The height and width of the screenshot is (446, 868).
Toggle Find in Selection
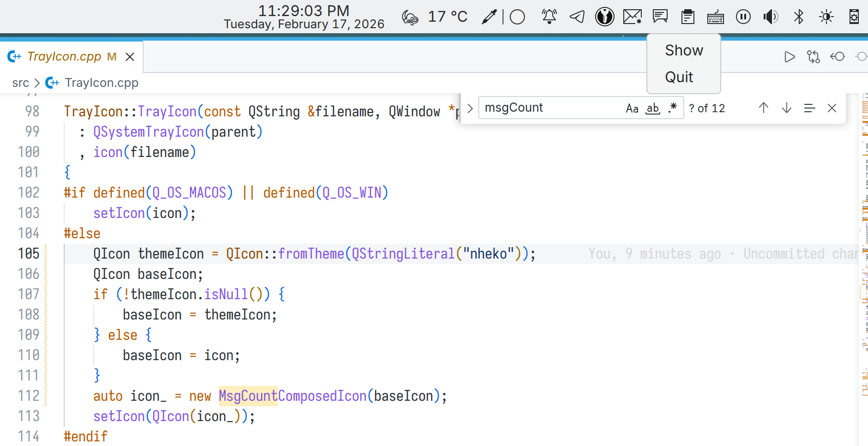(809, 108)
